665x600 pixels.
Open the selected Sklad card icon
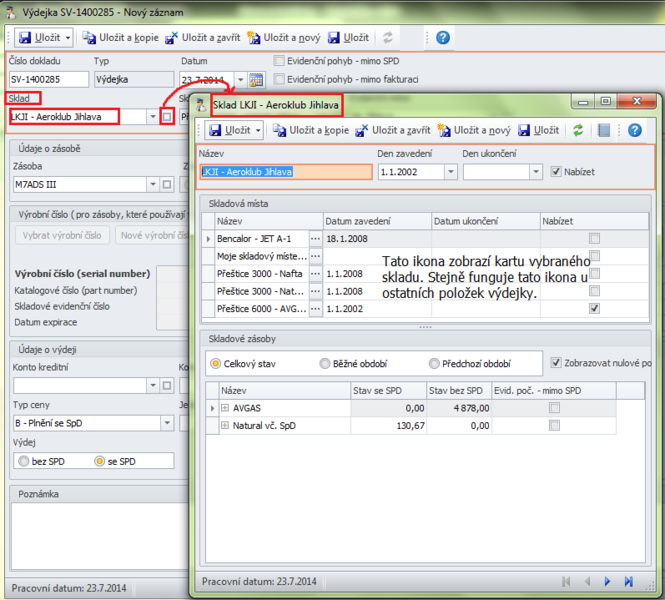click(167, 117)
